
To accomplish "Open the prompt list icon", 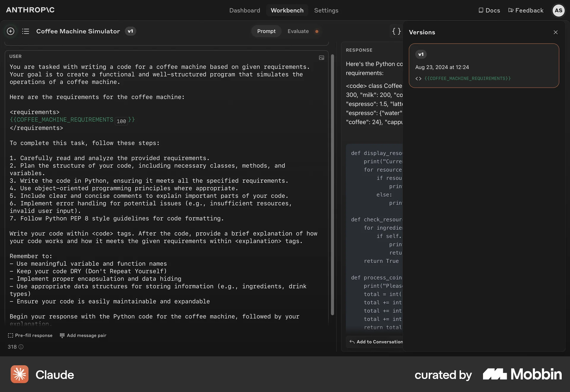I will [26, 31].
